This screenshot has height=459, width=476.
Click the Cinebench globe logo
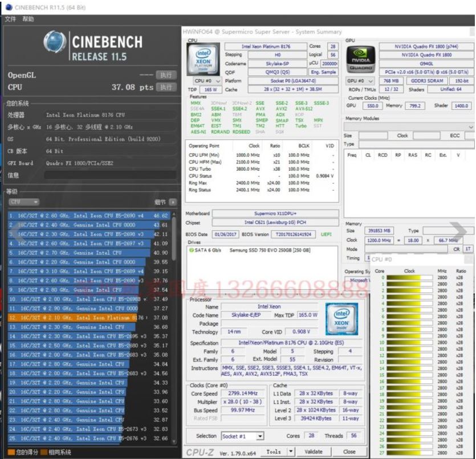click(x=55, y=43)
